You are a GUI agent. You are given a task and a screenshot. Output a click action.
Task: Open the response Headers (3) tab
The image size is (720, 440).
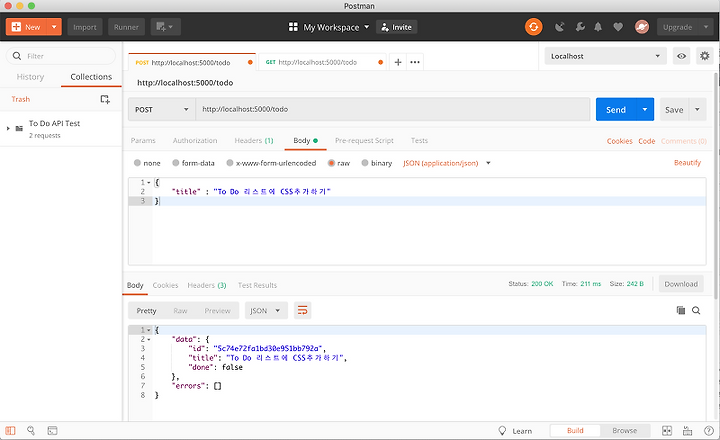(x=207, y=285)
